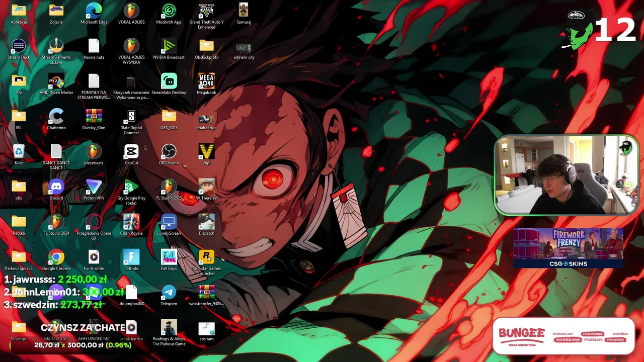Launch Stream Deck app
This screenshot has width=644, height=362.
tap(19, 49)
